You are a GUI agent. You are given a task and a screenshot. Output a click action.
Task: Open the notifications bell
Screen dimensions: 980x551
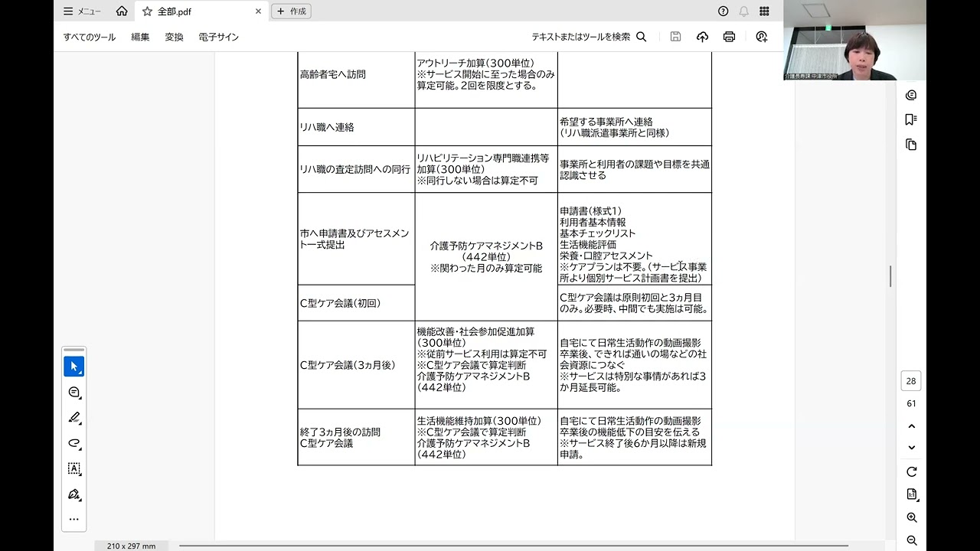pos(744,11)
